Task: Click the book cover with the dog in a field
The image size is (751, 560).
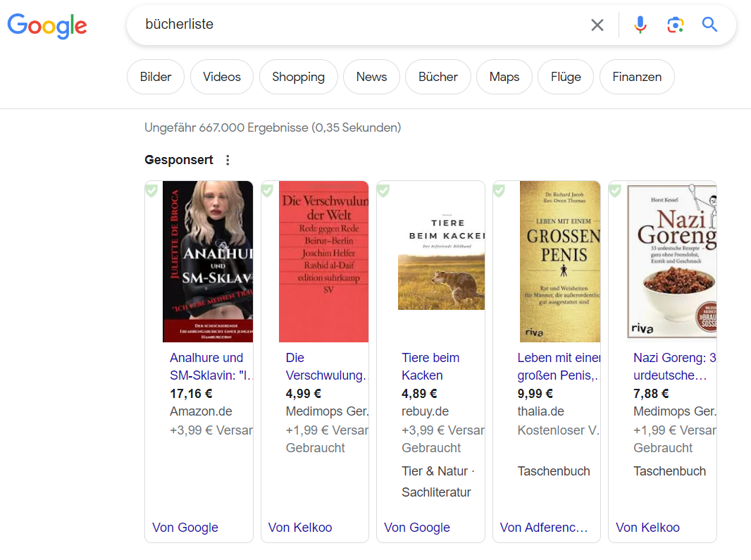Action: pos(441,261)
